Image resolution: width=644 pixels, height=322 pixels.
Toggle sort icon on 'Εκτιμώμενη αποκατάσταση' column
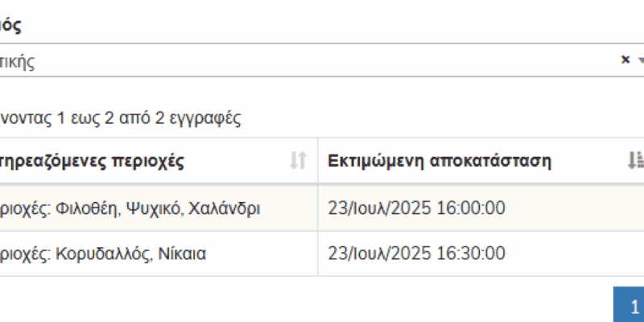pos(635,161)
